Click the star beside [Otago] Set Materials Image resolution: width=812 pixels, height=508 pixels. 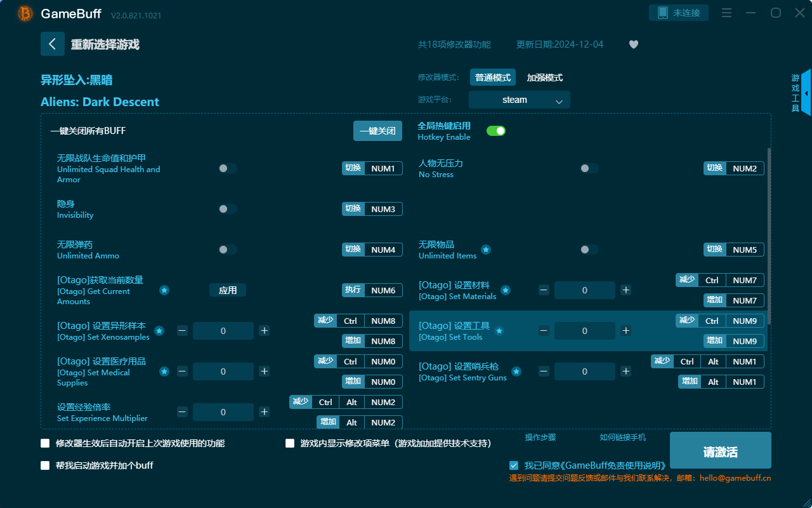(x=506, y=290)
